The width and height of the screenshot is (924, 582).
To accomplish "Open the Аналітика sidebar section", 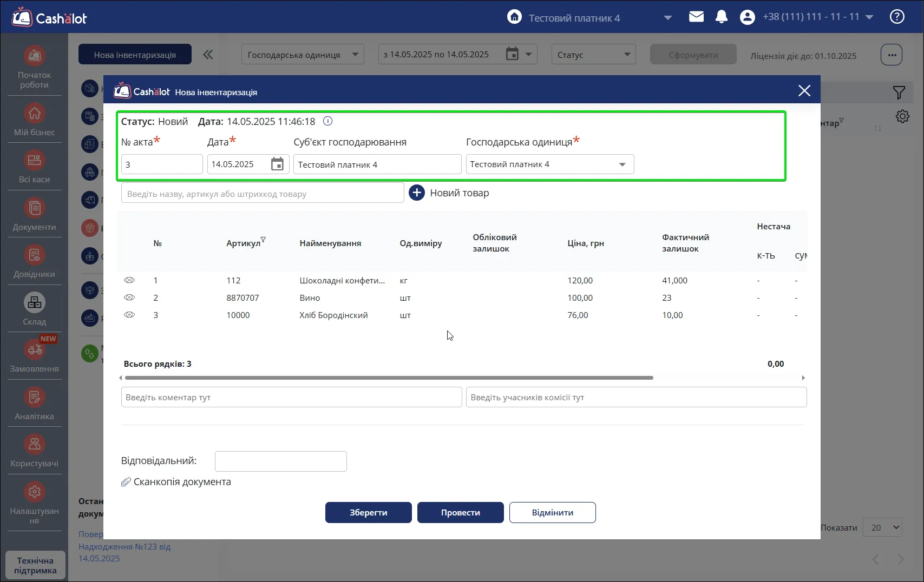I will 35,405.
